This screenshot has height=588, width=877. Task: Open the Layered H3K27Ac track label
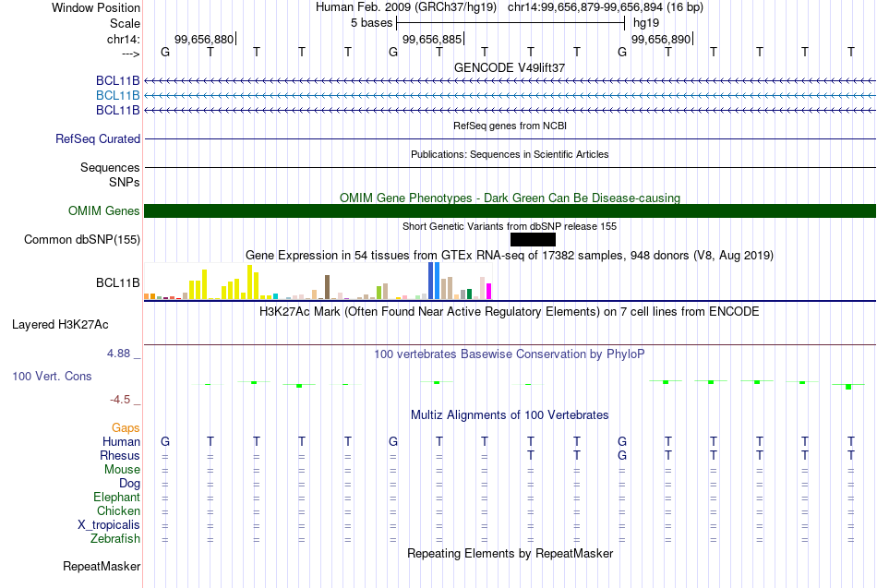point(60,325)
